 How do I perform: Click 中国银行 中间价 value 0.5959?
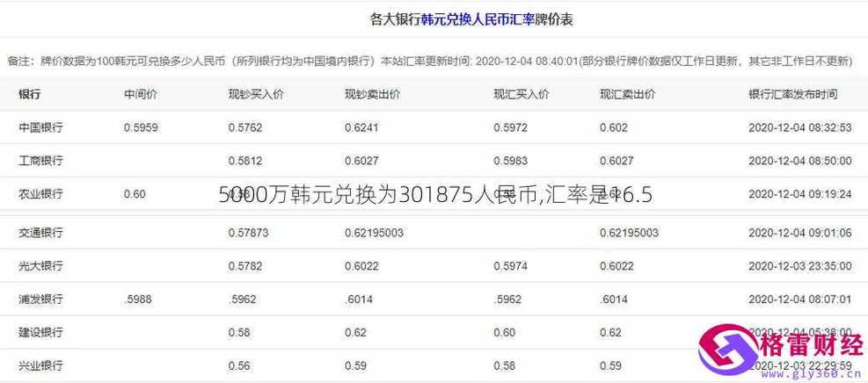(142, 127)
